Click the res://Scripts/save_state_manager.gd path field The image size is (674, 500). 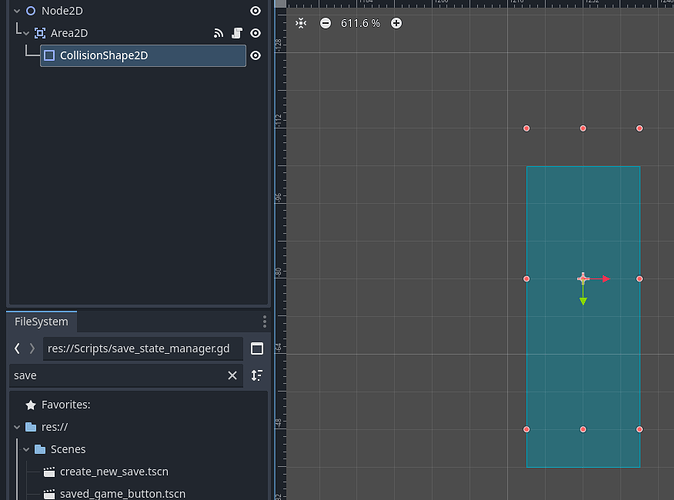pyautogui.click(x=143, y=348)
